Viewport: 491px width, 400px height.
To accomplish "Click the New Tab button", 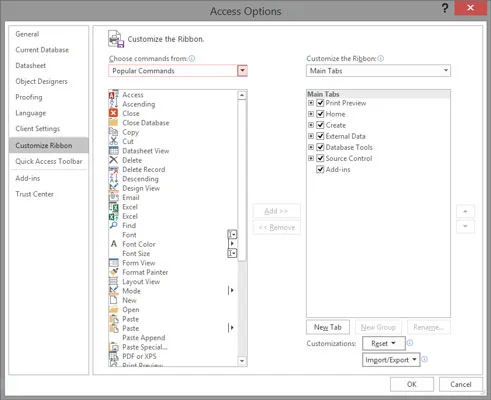I will [x=328, y=327].
